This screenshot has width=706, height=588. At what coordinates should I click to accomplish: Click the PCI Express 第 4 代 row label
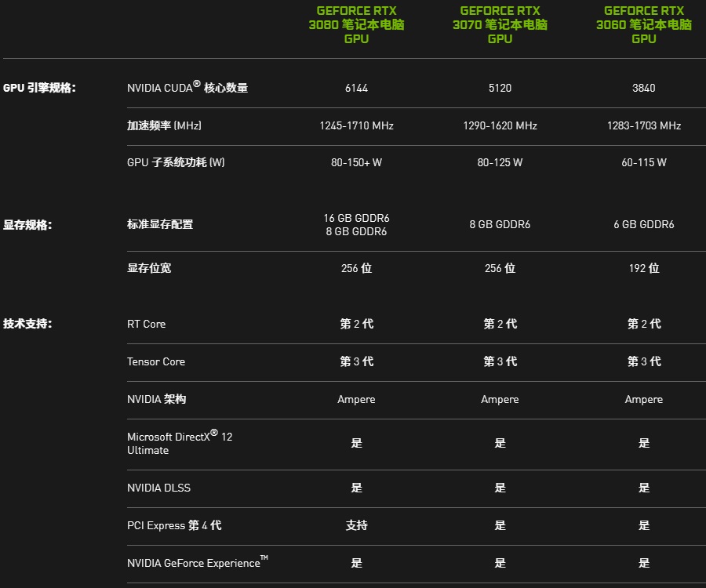pos(174,525)
